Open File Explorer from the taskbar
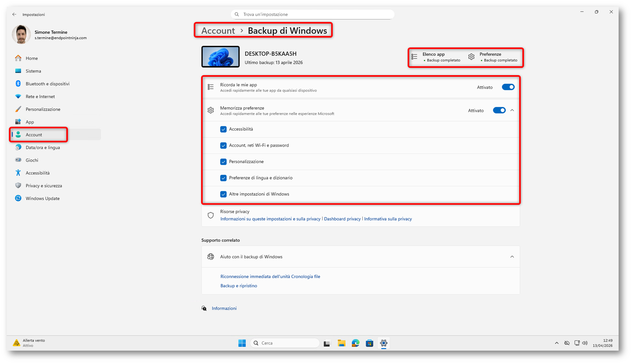 [341, 343]
